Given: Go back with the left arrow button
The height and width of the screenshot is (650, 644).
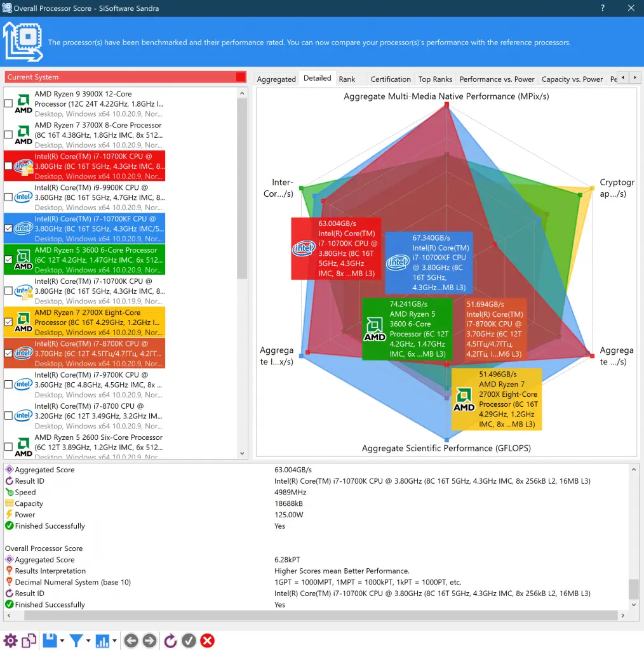Looking at the screenshot, I should tap(131, 640).
